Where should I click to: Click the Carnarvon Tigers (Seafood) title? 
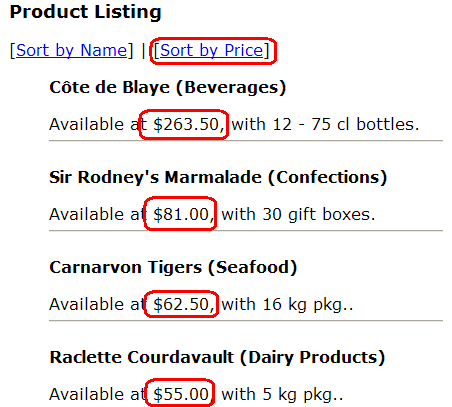(x=173, y=267)
